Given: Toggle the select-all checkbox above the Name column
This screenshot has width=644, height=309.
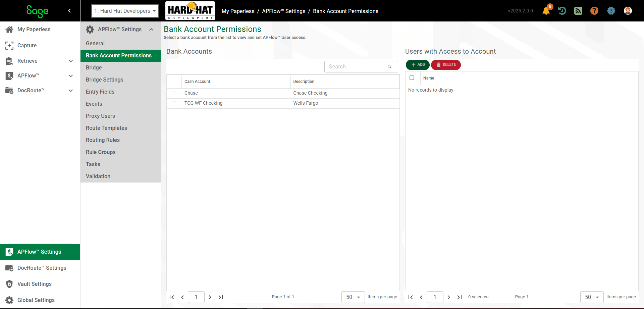Looking at the screenshot, I should pyautogui.click(x=412, y=78).
